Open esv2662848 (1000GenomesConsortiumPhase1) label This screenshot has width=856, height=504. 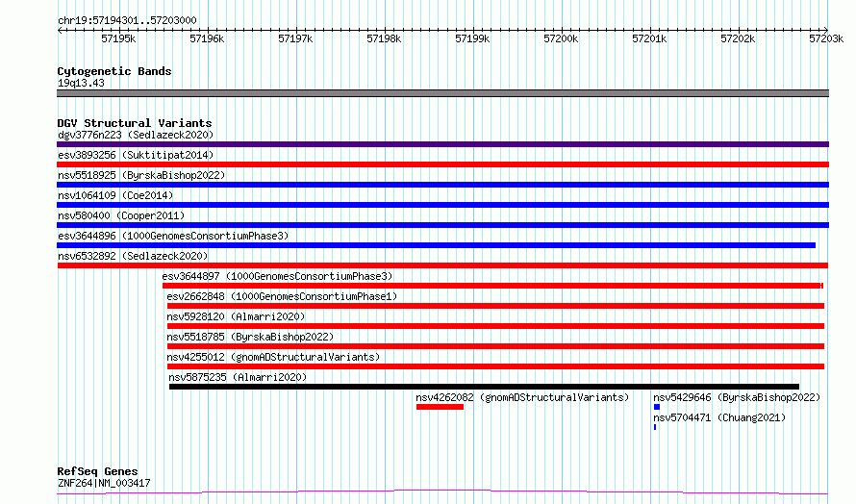[x=282, y=296]
